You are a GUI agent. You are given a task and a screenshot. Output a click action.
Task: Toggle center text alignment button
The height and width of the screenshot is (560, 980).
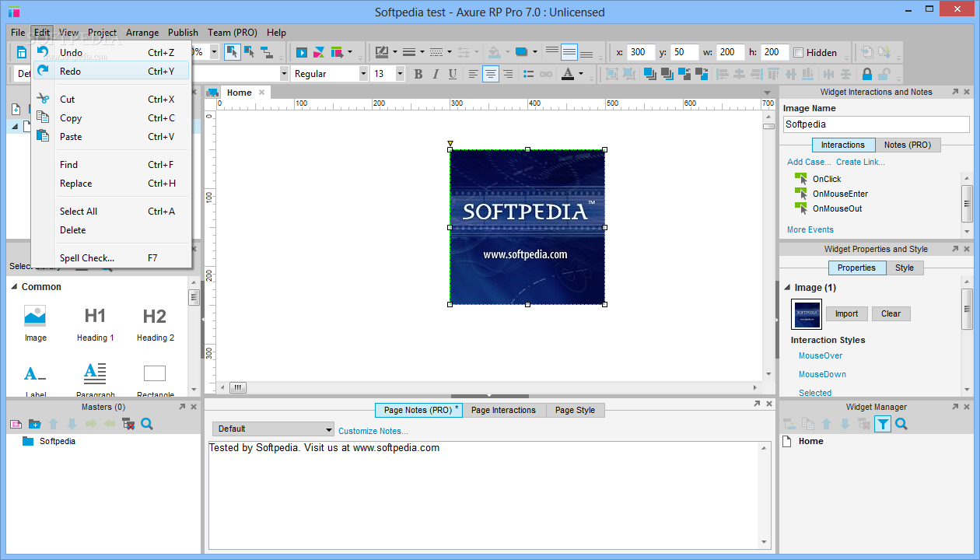tap(491, 74)
